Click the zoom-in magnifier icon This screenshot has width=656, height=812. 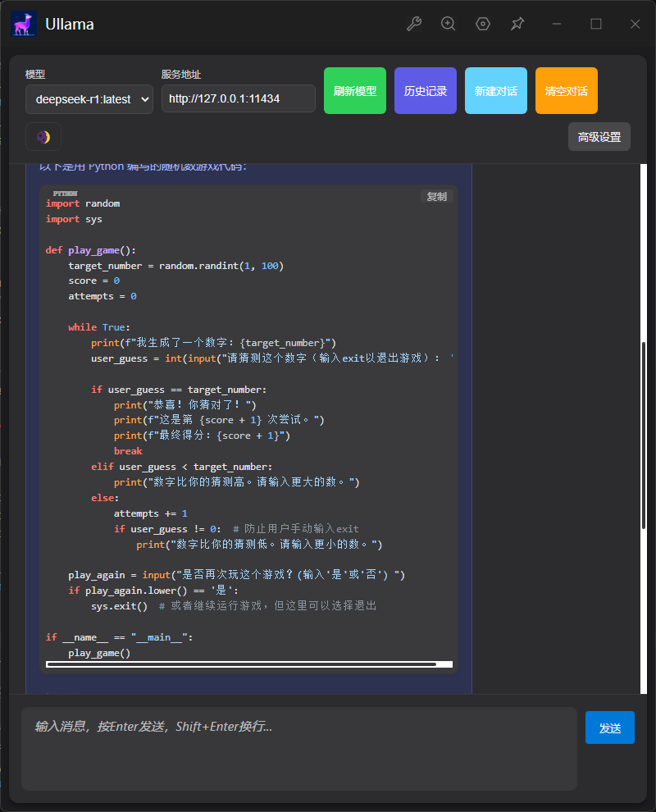pyautogui.click(x=449, y=24)
